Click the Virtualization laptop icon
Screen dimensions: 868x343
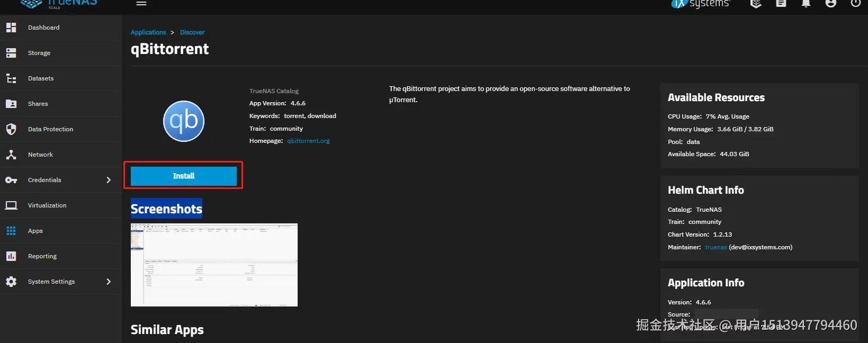point(11,205)
